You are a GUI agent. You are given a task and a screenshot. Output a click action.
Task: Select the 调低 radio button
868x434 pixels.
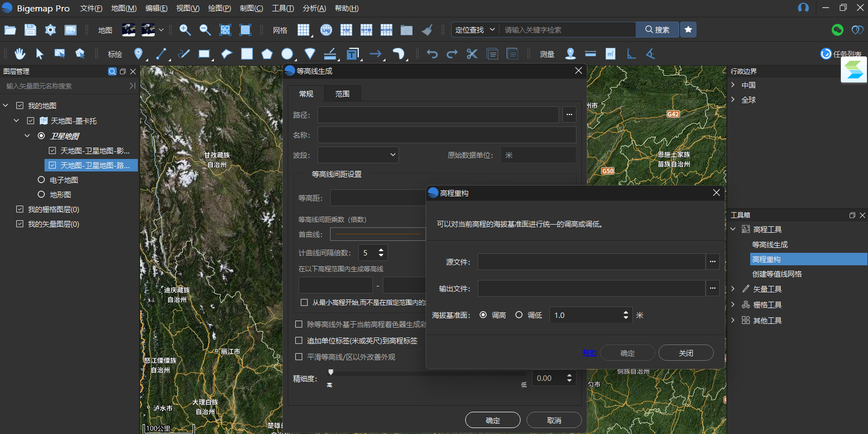click(x=519, y=315)
